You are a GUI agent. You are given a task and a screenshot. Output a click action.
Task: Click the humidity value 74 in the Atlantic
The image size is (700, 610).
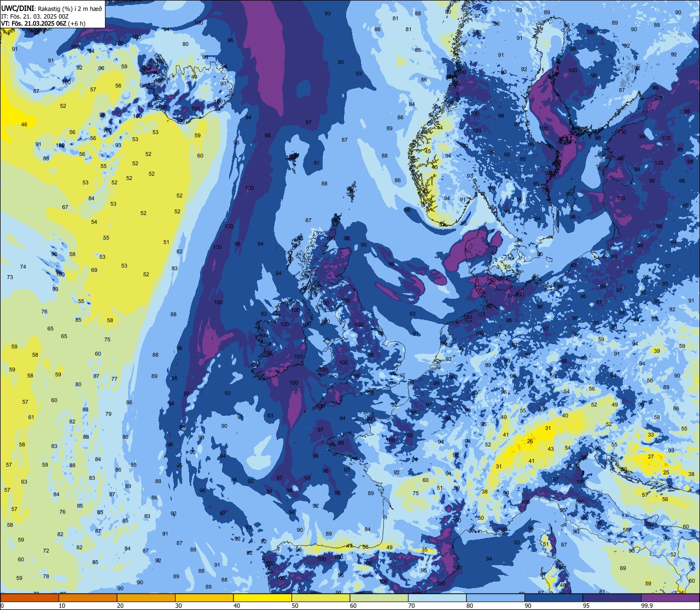23,267
